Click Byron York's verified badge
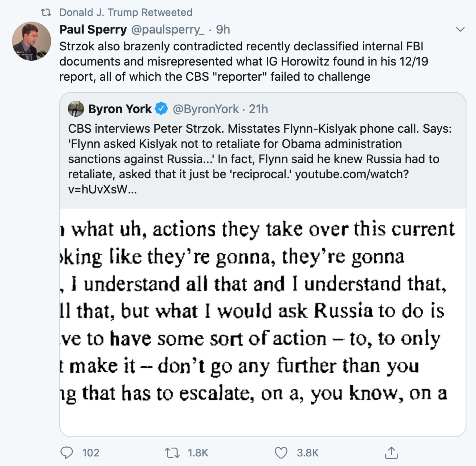This screenshot has height=466, width=476. 161,109
